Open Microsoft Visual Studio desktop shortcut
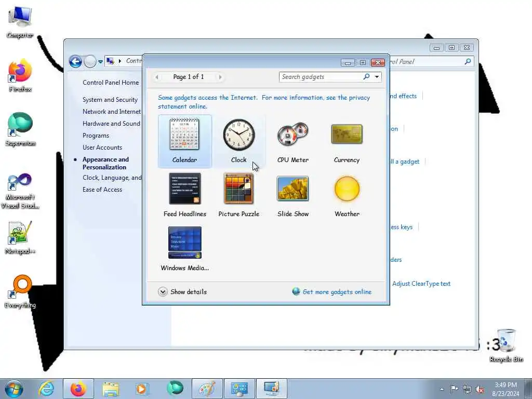This screenshot has width=532, height=399. point(20,191)
